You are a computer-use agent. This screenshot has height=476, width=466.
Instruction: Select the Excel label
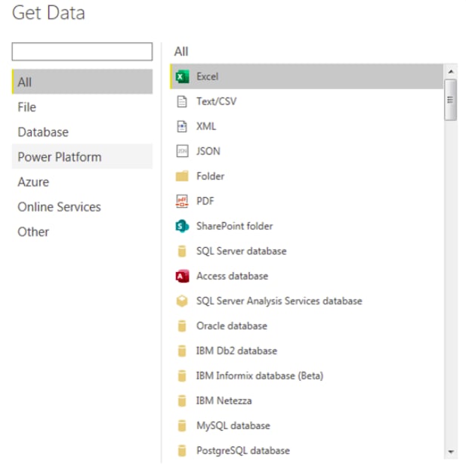(207, 76)
